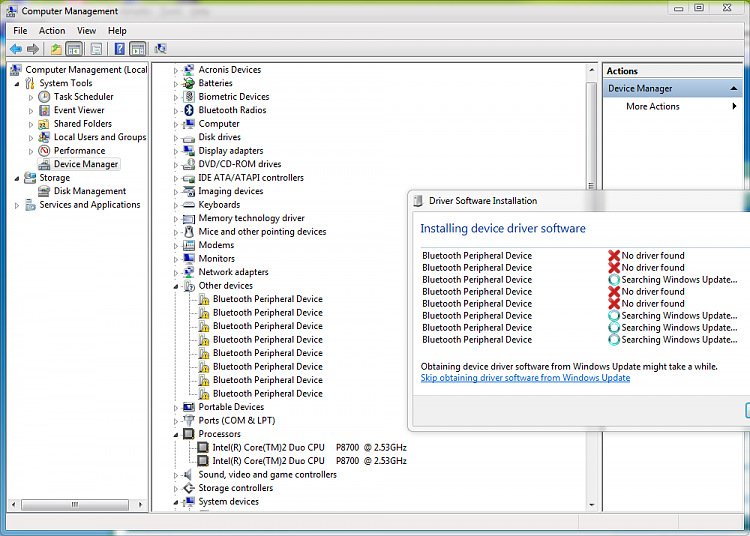Screen dimensions: 750x536
Task: Click the Event Viewer icon
Action: (44, 110)
